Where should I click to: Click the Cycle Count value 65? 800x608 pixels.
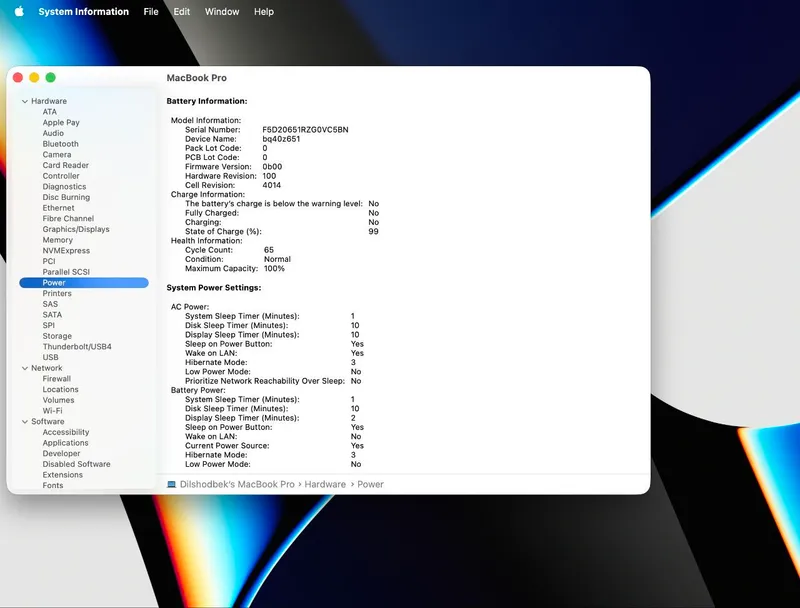tap(269, 250)
